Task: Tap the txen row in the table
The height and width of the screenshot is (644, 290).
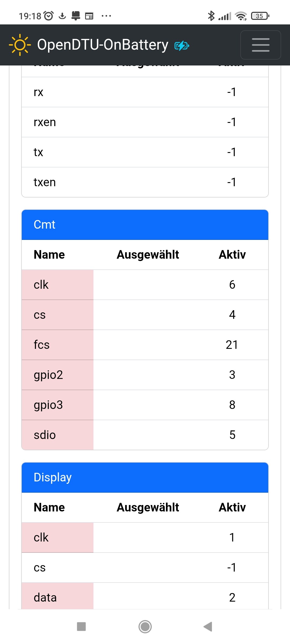Action: tap(145, 182)
